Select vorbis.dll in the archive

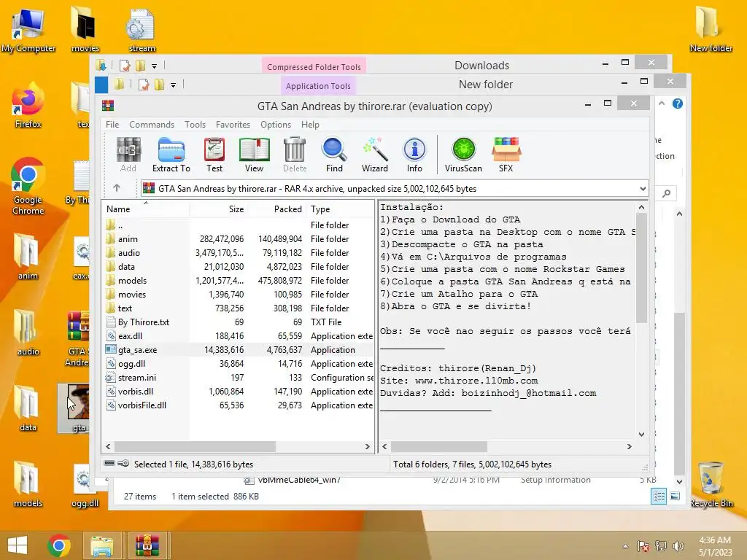pos(238,391)
